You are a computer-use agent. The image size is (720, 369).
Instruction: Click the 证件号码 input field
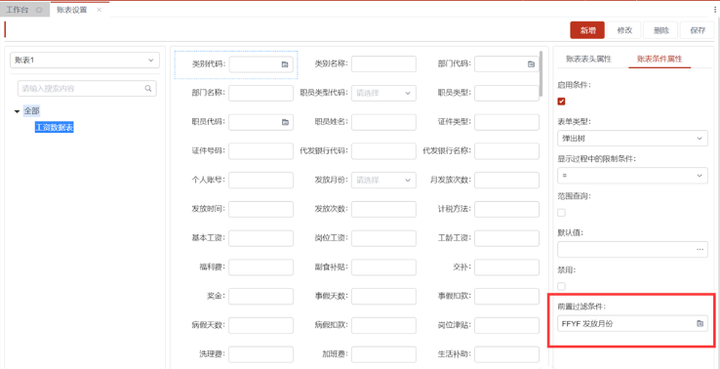[x=261, y=151]
